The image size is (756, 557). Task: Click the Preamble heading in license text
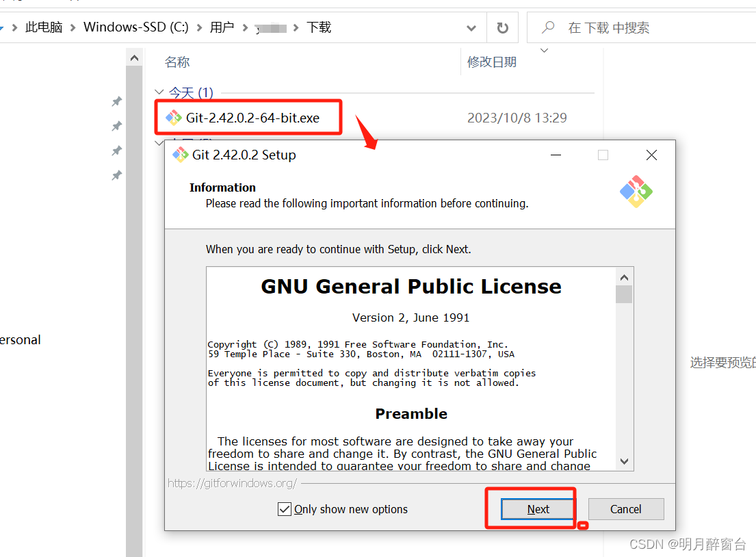[411, 414]
